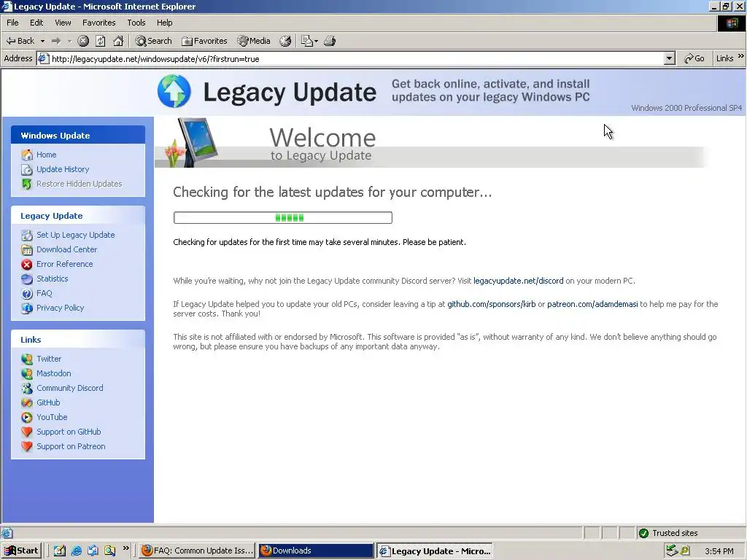Viewport: 747px width, 560px height.
Task: Open the File menu
Action: point(13,23)
